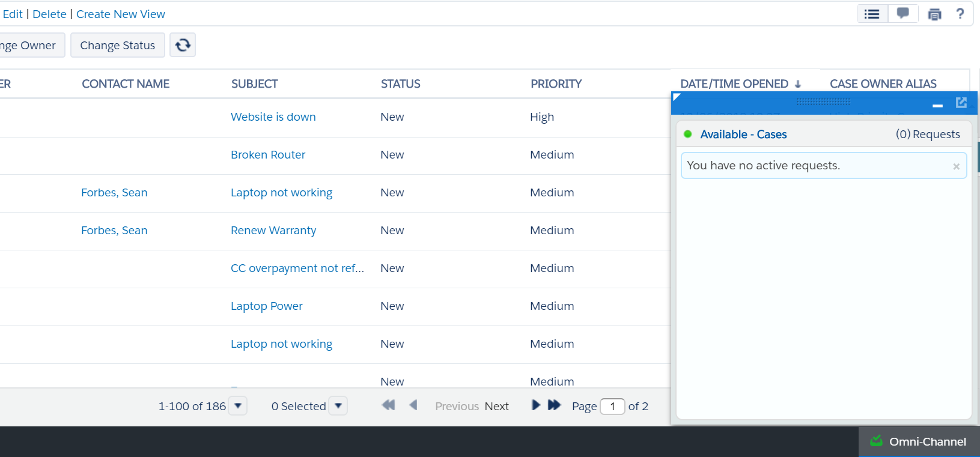Open the Chatter feed icon

[902, 13]
